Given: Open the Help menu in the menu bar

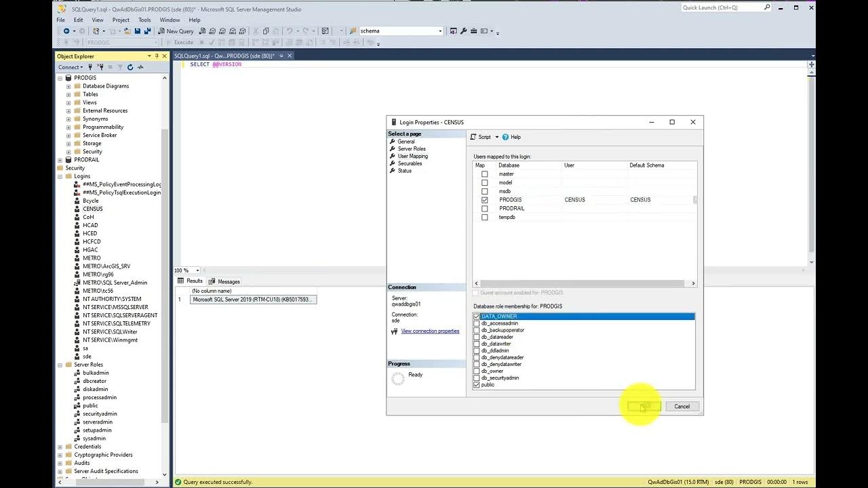Looking at the screenshot, I should pyautogui.click(x=195, y=20).
